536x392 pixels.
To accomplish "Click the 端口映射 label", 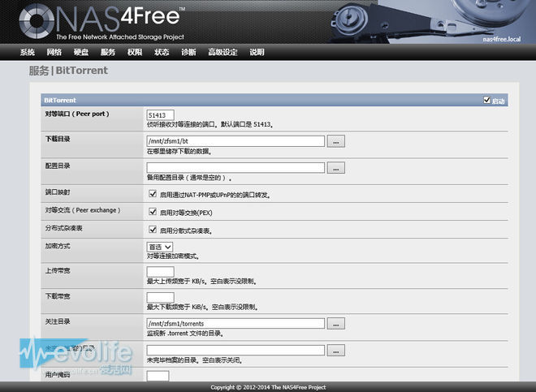I will click(58, 192).
